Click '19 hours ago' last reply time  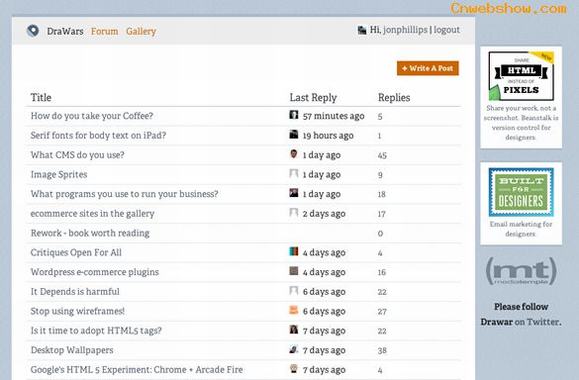[328, 136]
